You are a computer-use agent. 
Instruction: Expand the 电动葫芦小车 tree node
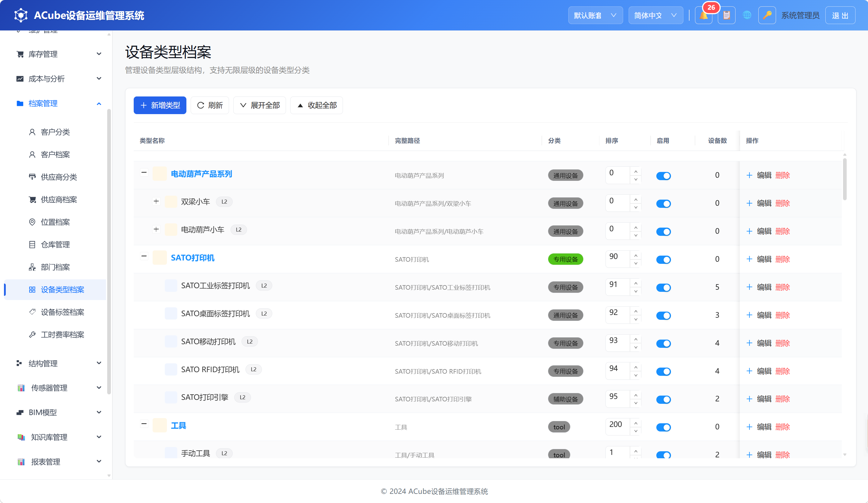tap(156, 229)
